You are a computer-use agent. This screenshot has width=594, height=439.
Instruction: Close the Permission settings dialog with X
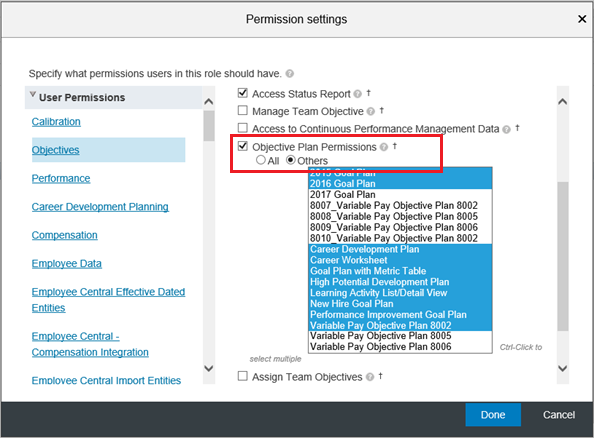coord(582,19)
